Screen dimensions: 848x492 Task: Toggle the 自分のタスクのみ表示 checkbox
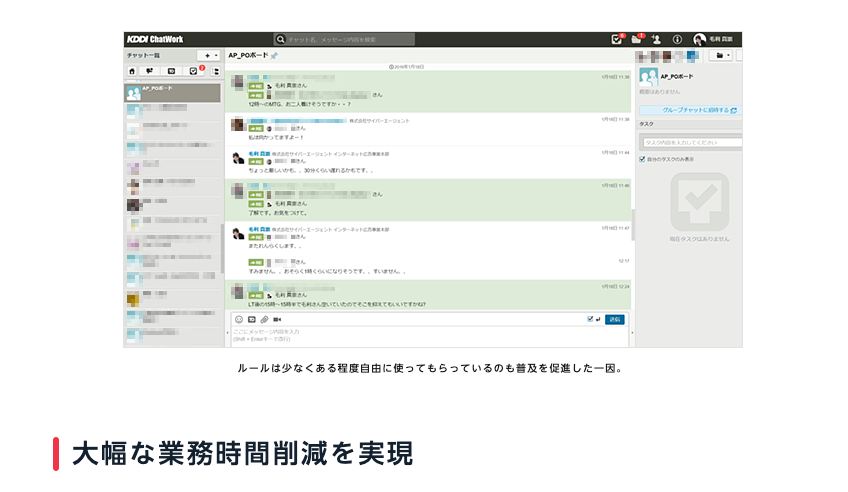642,159
